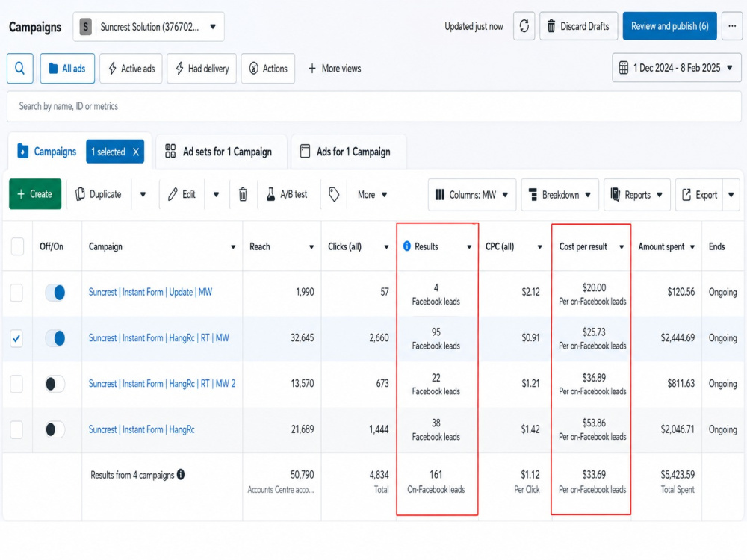Click the refresh icon next to Updated just now
Viewport: 747px width, 560px height.
point(524,26)
